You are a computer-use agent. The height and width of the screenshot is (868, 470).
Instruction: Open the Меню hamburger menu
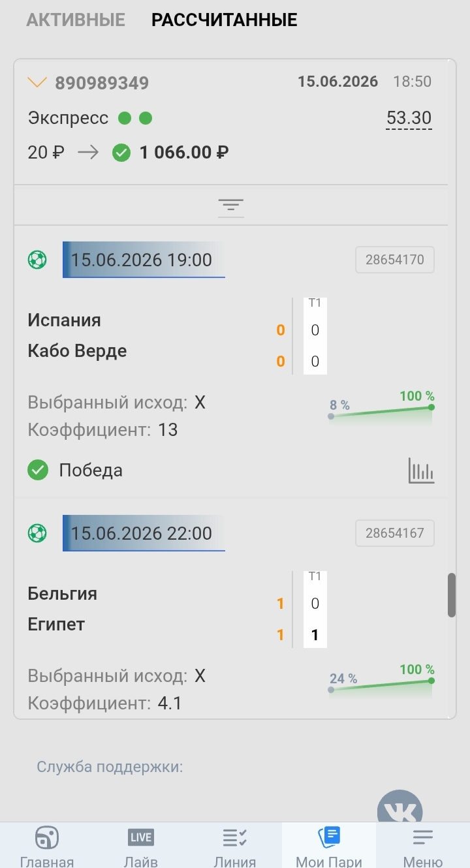pyautogui.click(x=423, y=846)
